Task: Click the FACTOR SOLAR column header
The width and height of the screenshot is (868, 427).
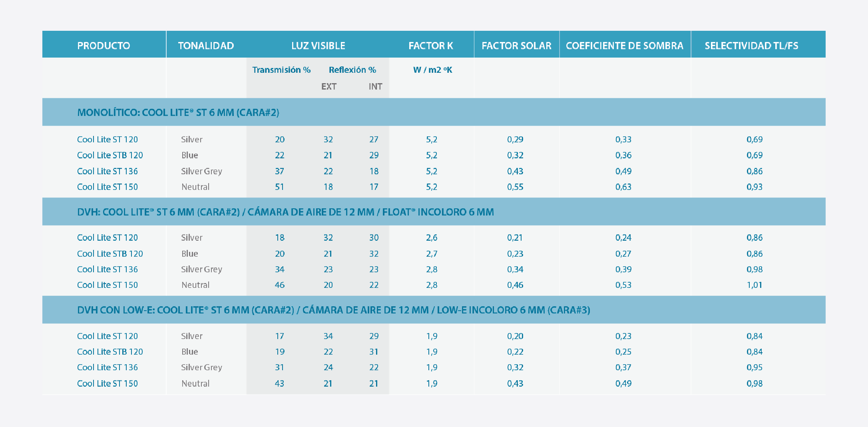Action: (x=516, y=46)
